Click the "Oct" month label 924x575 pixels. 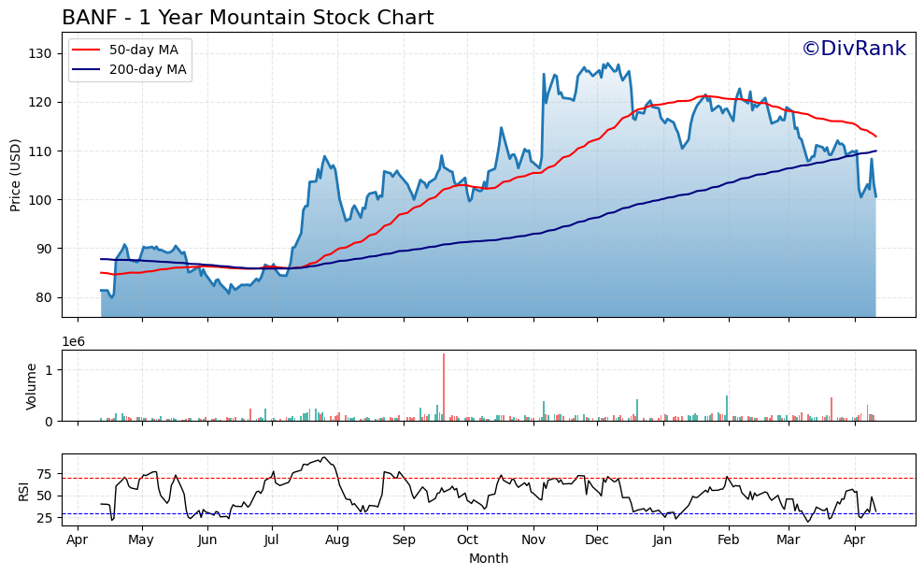pos(467,539)
